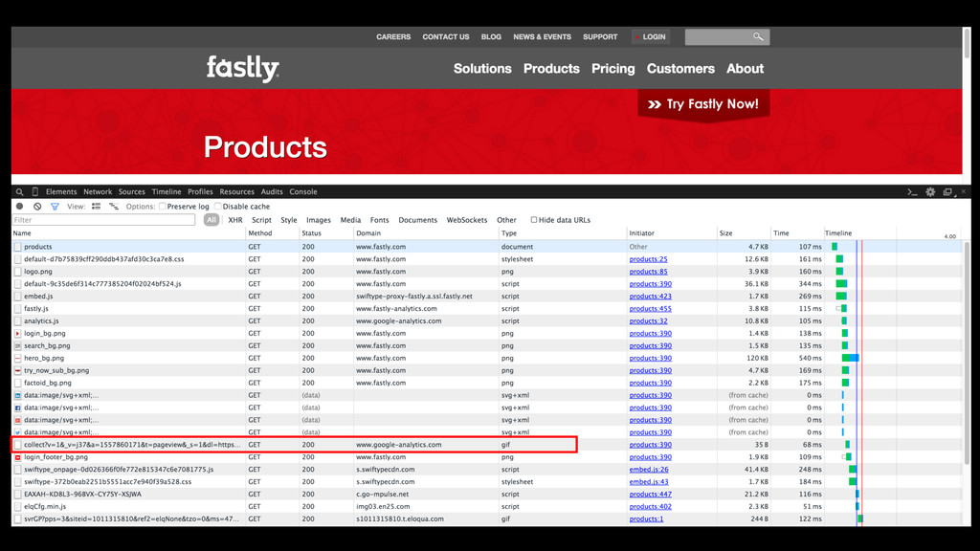Sort requests by the Initiator column header

point(671,233)
